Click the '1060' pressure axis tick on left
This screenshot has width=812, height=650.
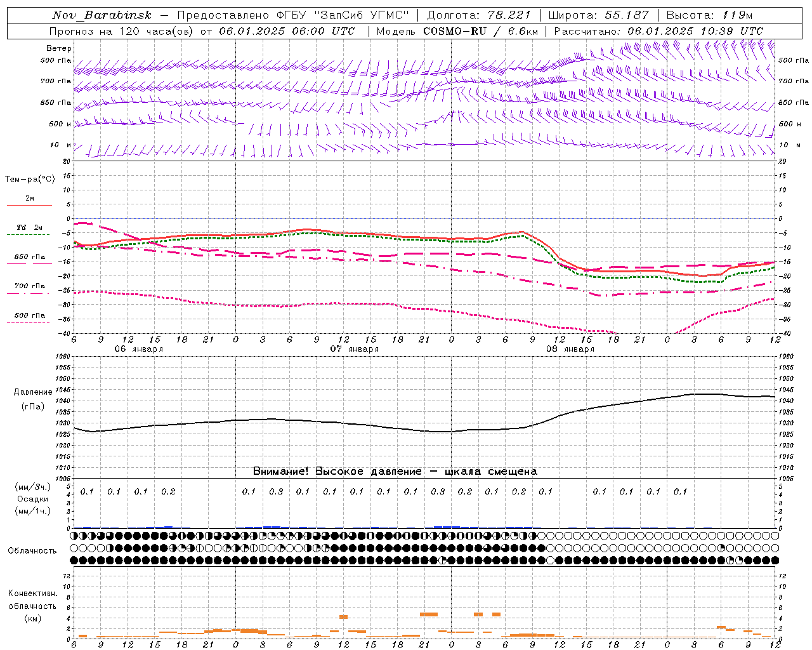[x=63, y=357]
